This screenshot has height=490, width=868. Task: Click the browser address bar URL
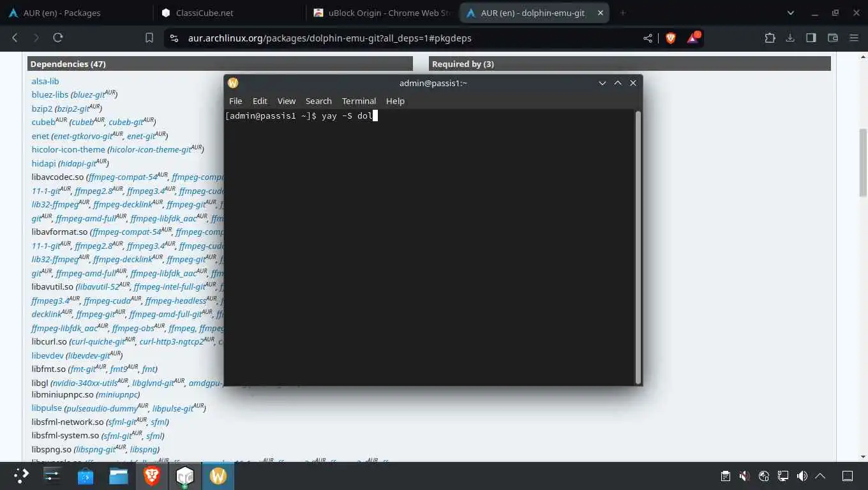pyautogui.click(x=329, y=38)
